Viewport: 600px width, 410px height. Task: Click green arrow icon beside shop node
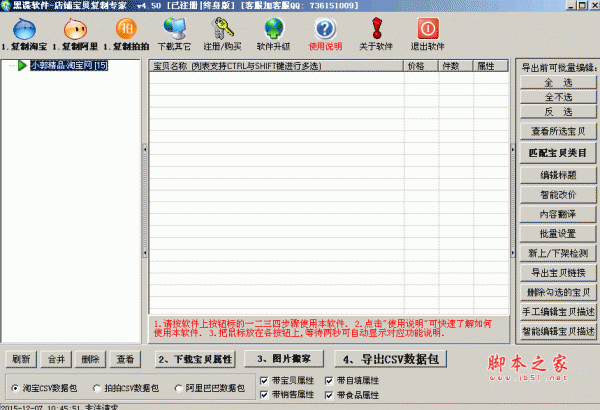click(22, 65)
